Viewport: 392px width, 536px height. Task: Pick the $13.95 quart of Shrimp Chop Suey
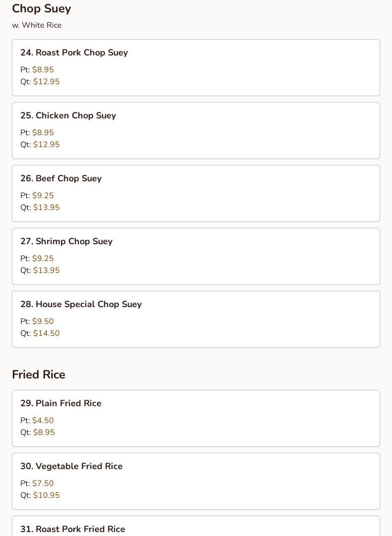[x=47, y=270]
